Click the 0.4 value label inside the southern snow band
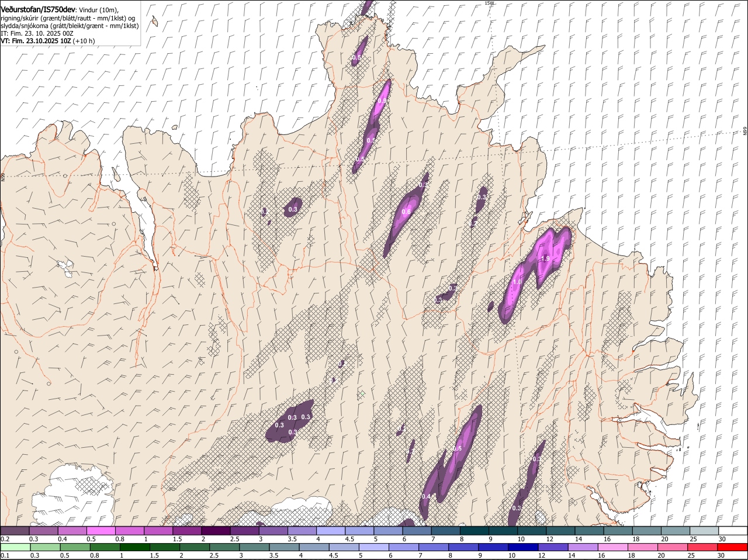The width and height of the screenshot is (748, 560). [x=426, y=496]
